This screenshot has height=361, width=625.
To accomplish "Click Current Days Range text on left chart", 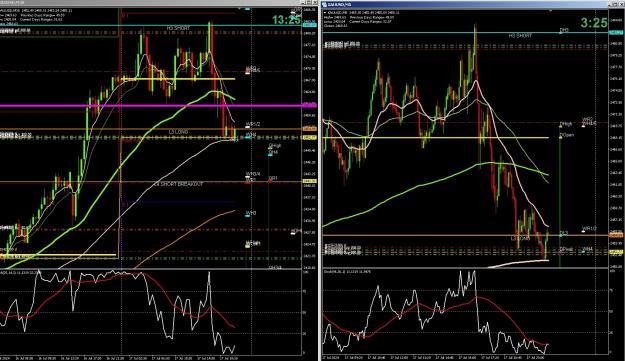I will click(41, 19).
